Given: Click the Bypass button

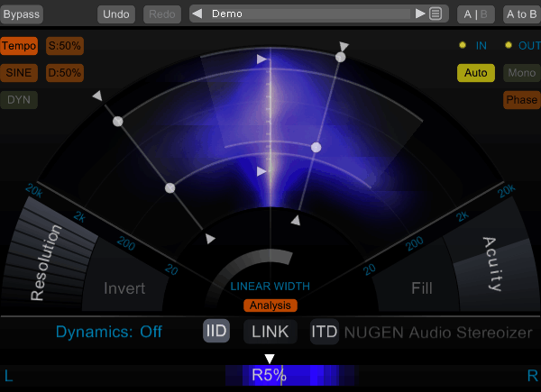Looking at the screenshot, I should click(22, 14).
